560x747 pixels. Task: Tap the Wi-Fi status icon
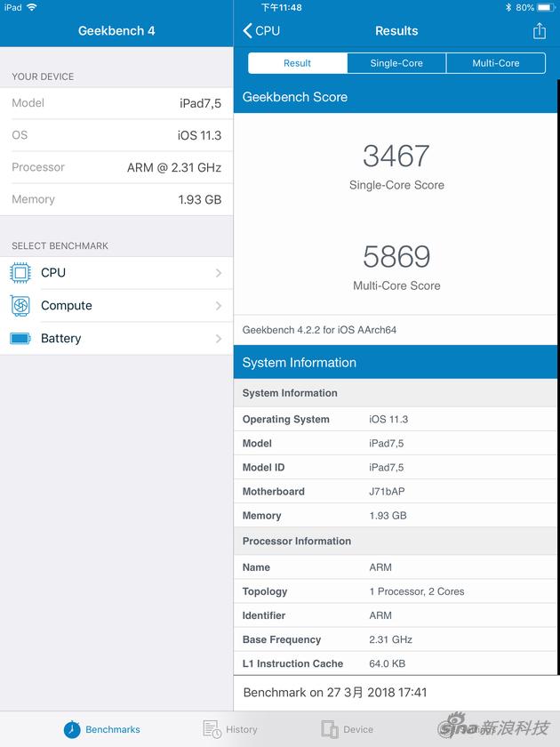pos(32,7)
